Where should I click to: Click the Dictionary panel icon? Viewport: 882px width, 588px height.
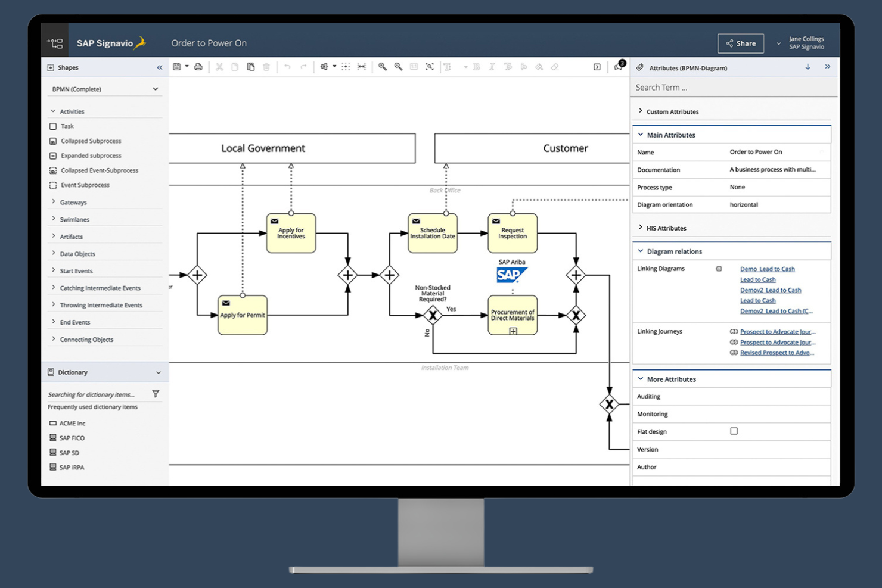coord(51,372)
